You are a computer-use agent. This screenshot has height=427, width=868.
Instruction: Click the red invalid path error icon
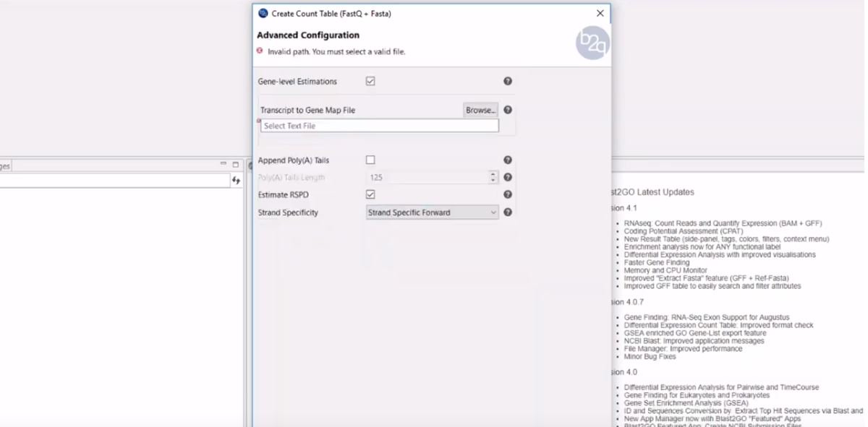(x=260, y=51)
